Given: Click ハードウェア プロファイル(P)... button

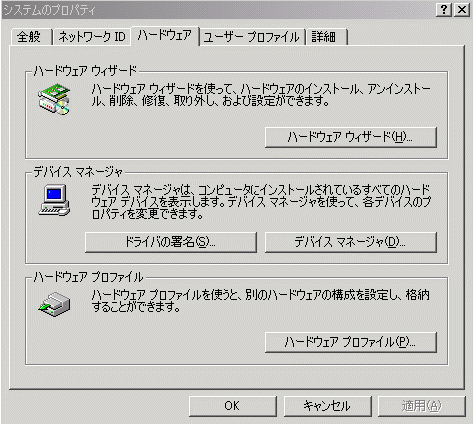Looking at the screenshot, I should 351,342.
